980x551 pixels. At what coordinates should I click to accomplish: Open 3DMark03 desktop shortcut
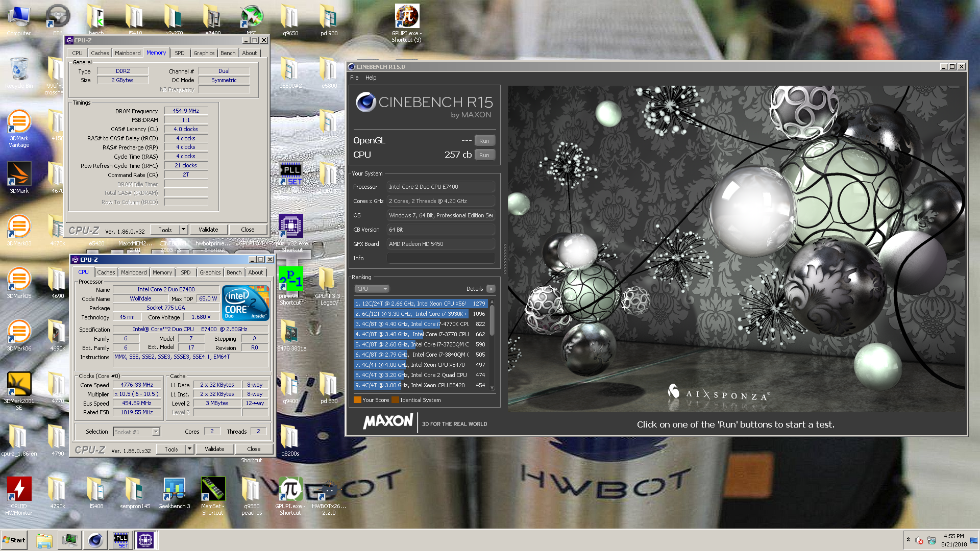click(x=19, y=230)
